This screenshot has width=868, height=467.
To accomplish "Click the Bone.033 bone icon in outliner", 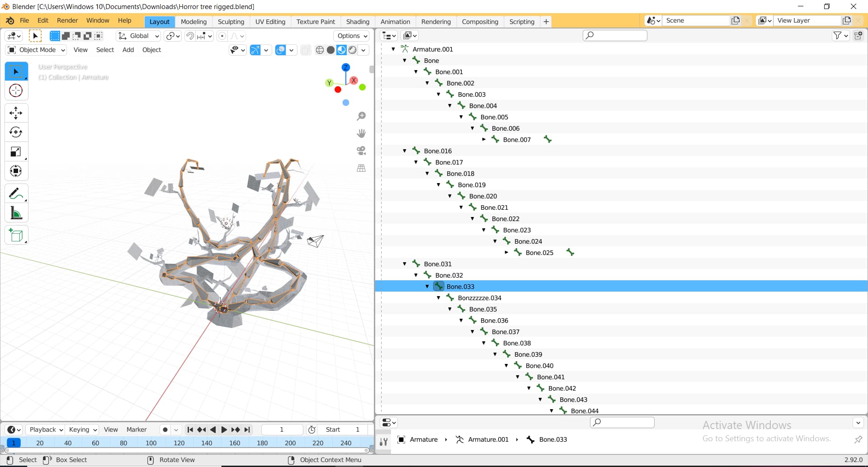I will (439, 286).
